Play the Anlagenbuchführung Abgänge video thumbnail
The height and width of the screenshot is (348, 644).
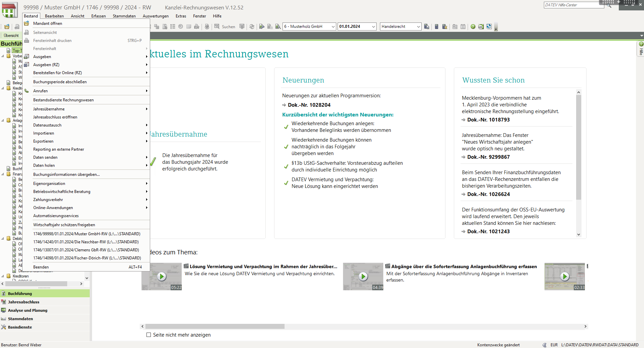click(x=363, y=276)
